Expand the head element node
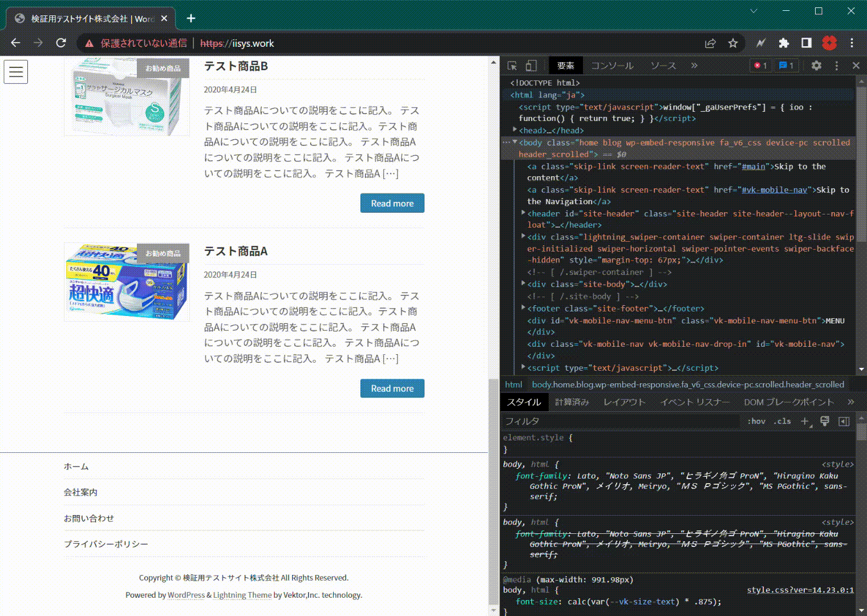 point(515,130)
